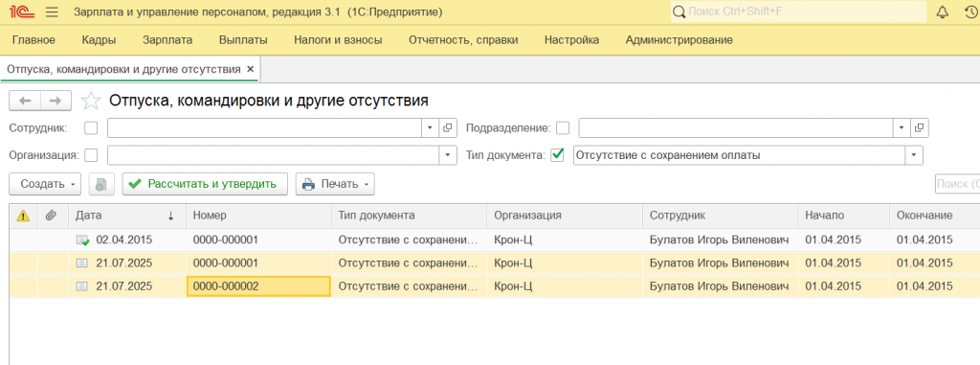Screen dimensions: 980x365
Task: Click the Тип документа value field
Action: pos(740,154)
